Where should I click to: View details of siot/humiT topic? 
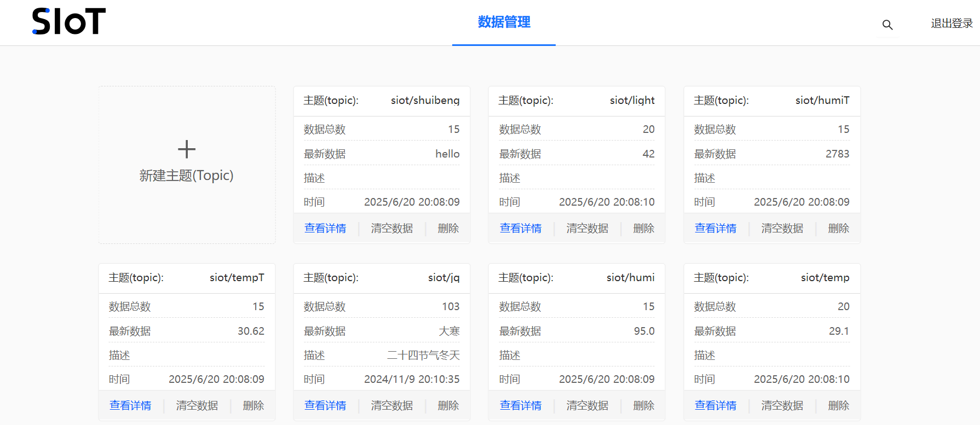[x=716, y=228]
